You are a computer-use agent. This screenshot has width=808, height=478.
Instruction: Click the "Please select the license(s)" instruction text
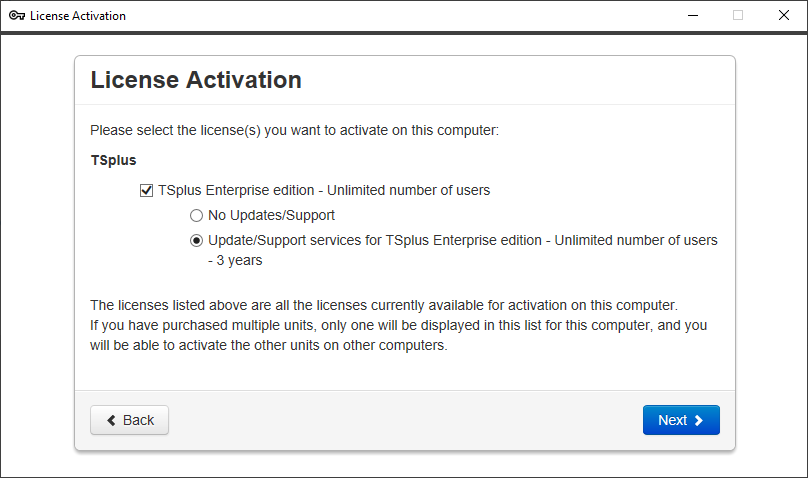[294, 130]
